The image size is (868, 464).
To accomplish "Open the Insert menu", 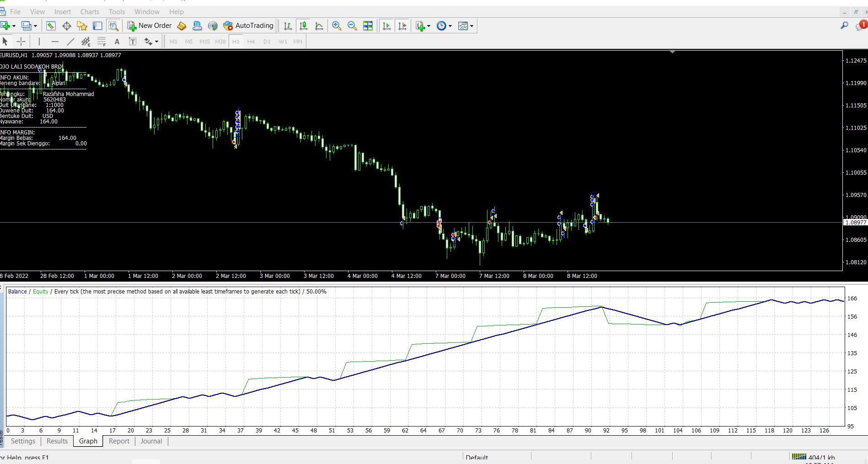I will pos(63,12).
